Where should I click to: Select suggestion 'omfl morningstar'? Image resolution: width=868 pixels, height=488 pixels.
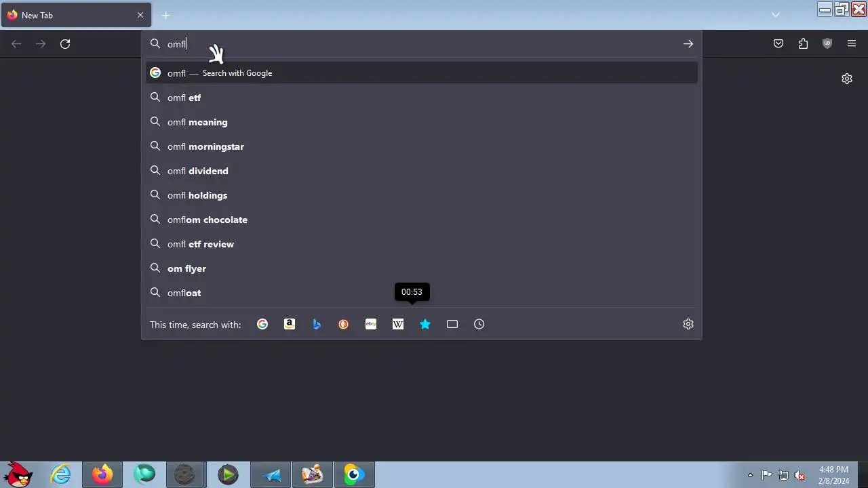(422, 146)
